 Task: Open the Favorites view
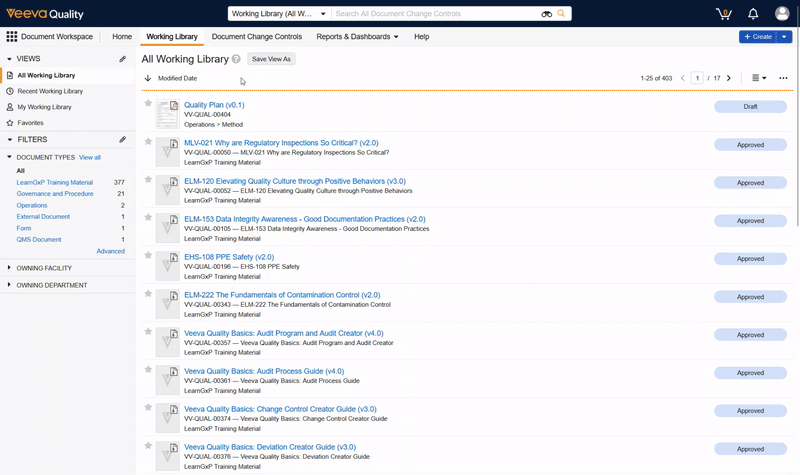tap(30, 123)
